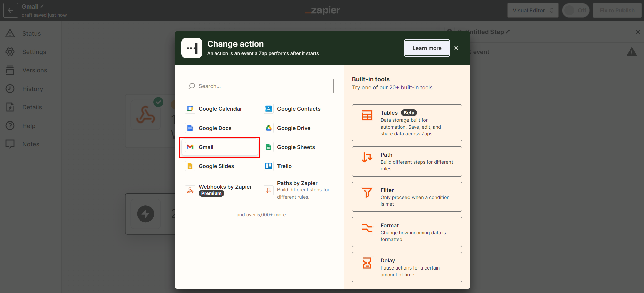Open Settings in the sidebar
The width and height of the screenshot is (644, 293).
point(31,52)
